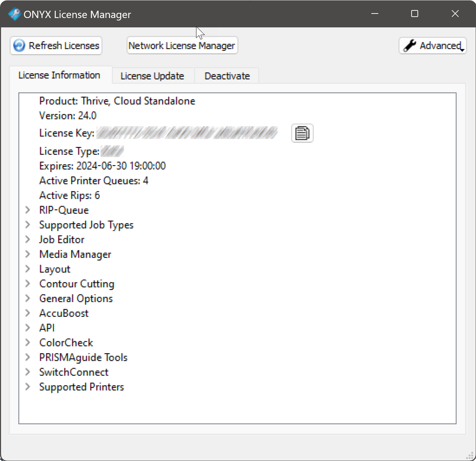
Task: Expand the AccuBoost section
Action: click(x=28, y=313)
